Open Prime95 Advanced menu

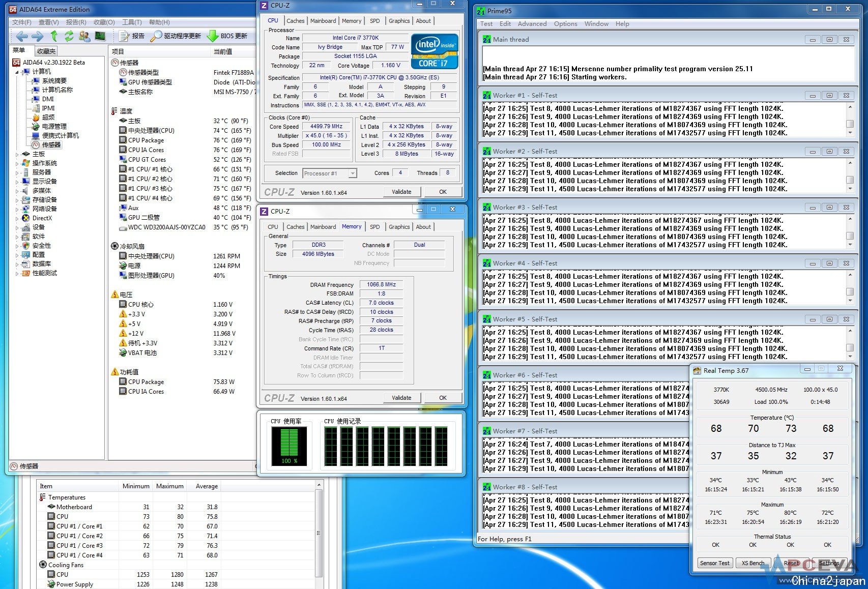tap(532, 24)
